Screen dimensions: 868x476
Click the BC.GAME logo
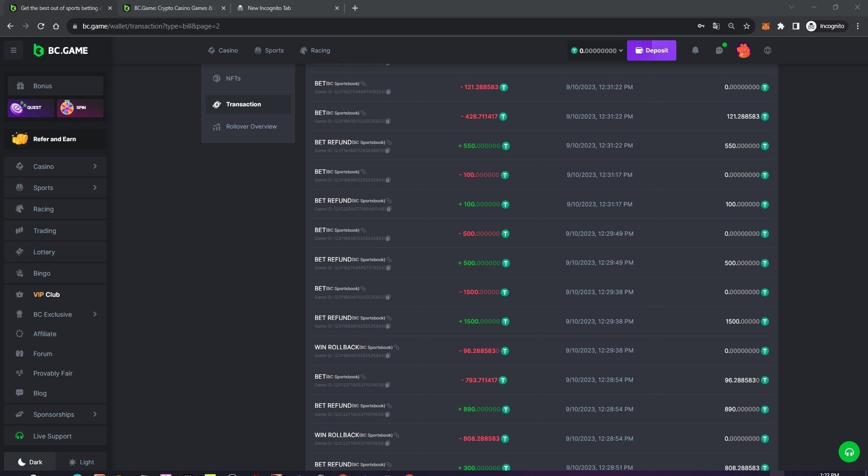(x=61, y=50)
